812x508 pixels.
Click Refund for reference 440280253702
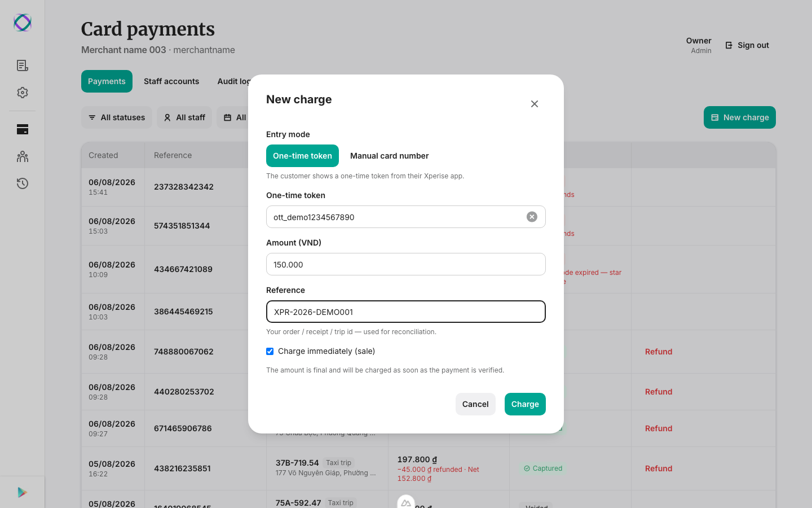click(659, 392)
